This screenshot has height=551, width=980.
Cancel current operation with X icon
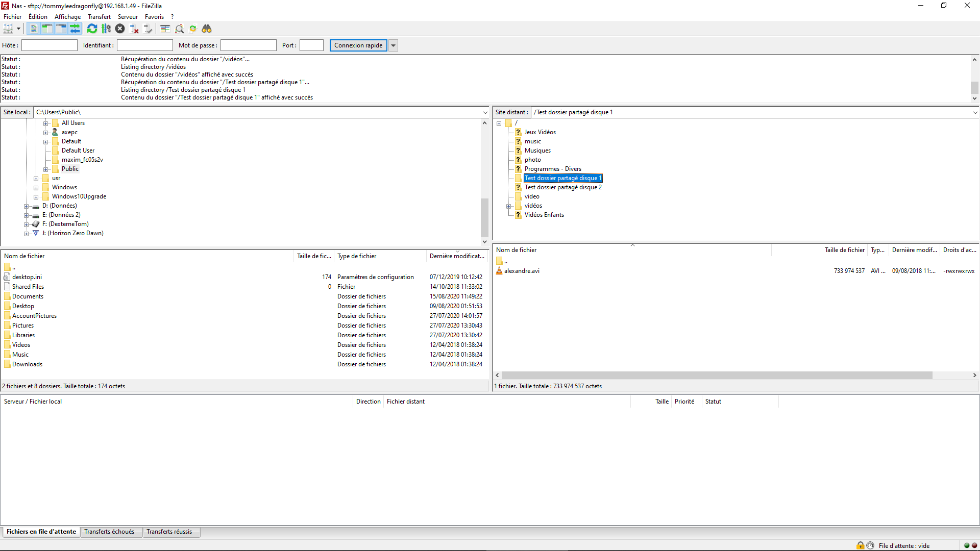pyautogui.click(x=120, y=29)
